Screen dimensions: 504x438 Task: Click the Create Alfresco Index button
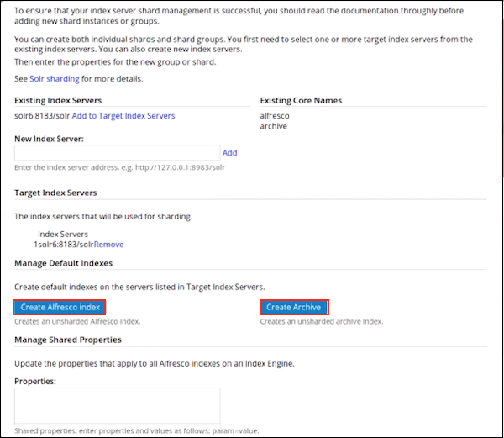[60, 308]
